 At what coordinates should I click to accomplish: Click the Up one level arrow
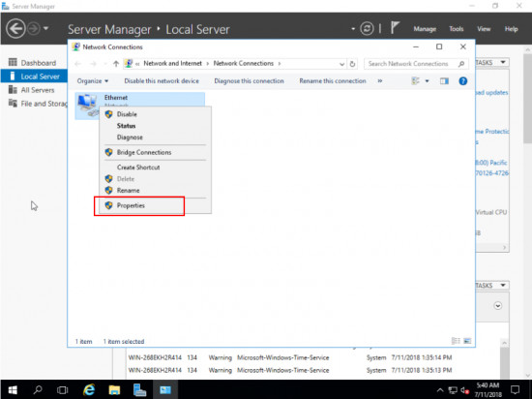click(x=116, y=64)
